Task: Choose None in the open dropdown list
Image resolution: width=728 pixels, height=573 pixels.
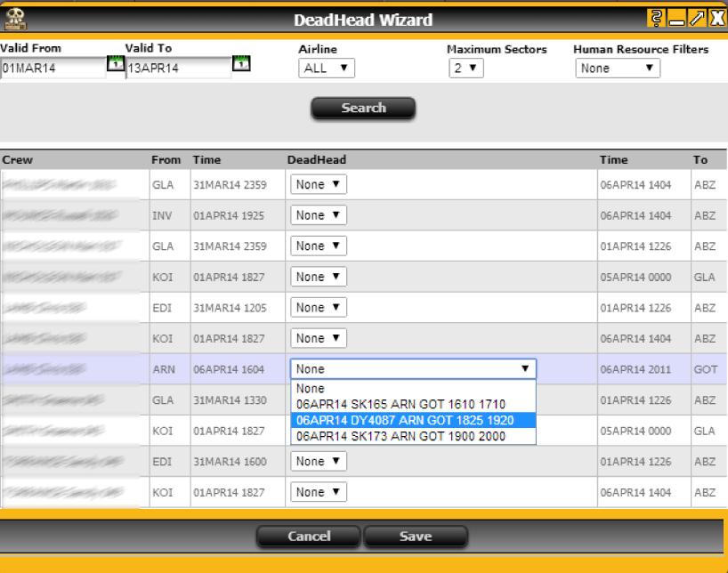Action: pos(413,388)
